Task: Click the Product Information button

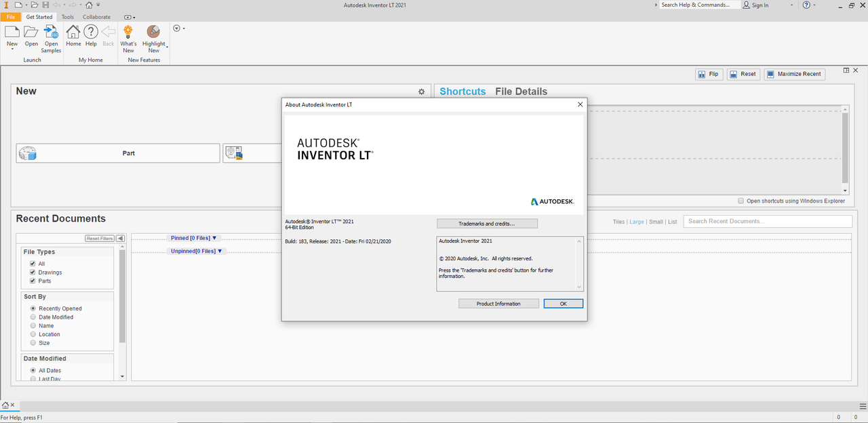Action: point(498,304)
